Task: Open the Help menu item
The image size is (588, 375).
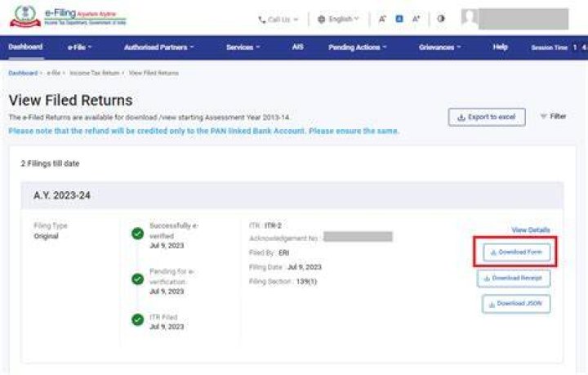Action: click(x=501, y=47)
